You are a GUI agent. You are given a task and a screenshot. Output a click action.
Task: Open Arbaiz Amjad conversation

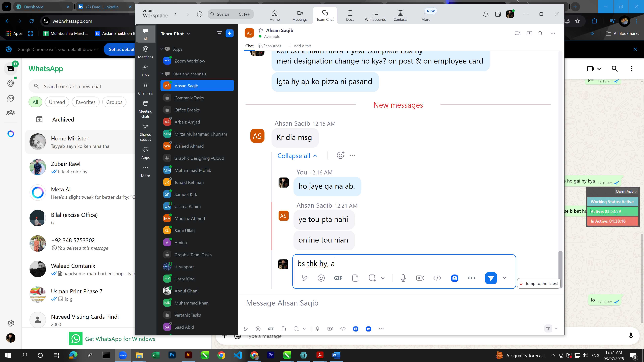[x=197, y=122]
